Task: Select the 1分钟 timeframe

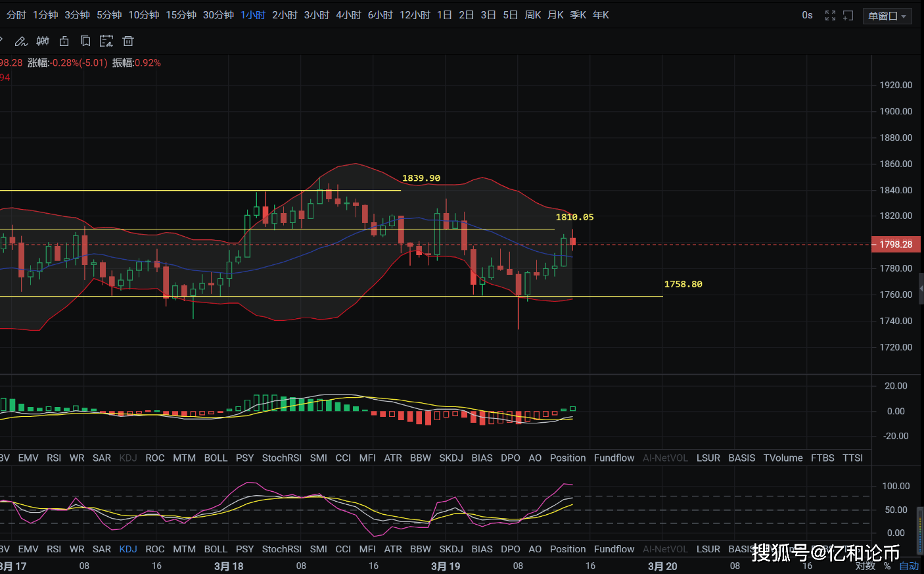Action: click(x=45, y=15)
